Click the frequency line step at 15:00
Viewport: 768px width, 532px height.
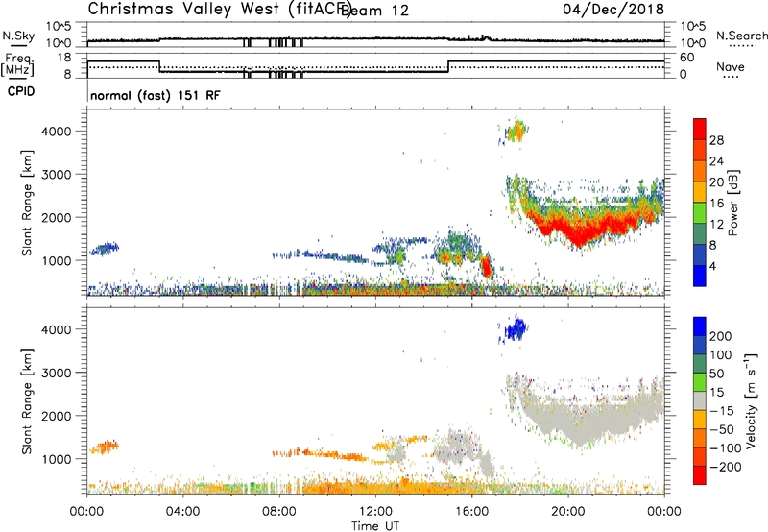coord(448,66)
